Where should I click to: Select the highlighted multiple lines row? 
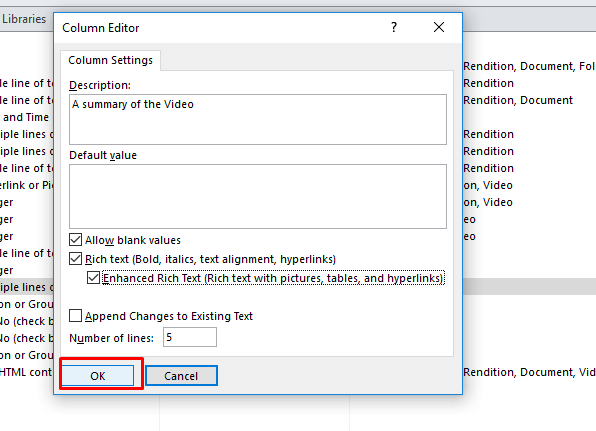(27, 287)
